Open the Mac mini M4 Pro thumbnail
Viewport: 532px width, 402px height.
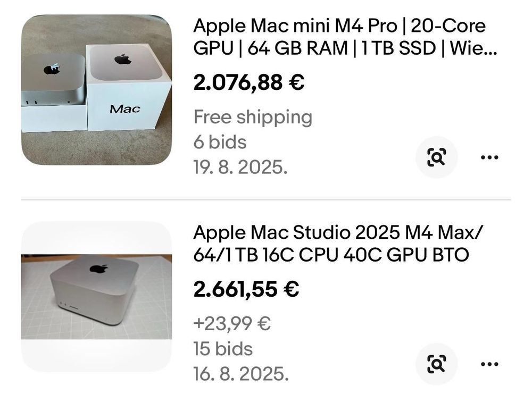[x=96, y=89]
